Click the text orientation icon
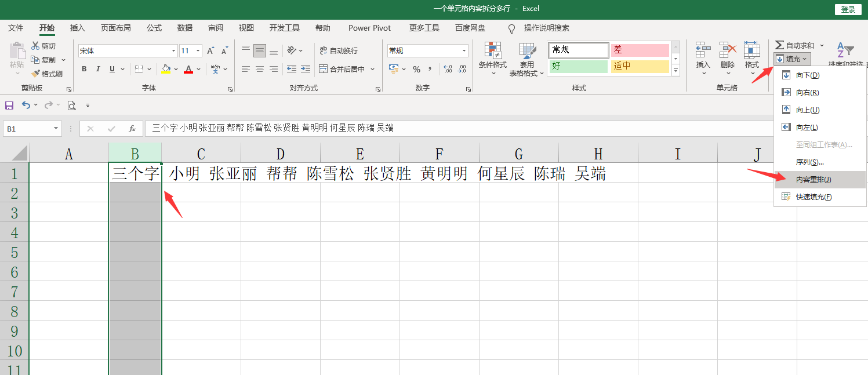This screenshot has height=375, width=868. (292, 51)
